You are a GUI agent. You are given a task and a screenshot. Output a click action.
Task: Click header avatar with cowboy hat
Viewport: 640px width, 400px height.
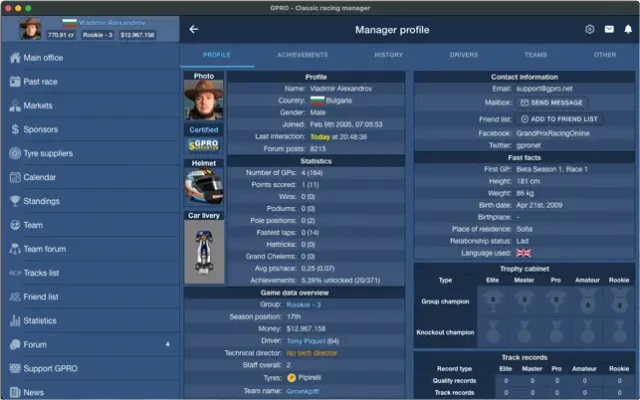(30, 29)
